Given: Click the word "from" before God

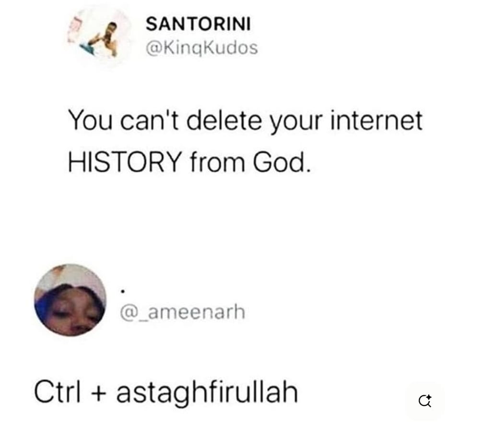Looking at the screenshot, I should point(217,162).
